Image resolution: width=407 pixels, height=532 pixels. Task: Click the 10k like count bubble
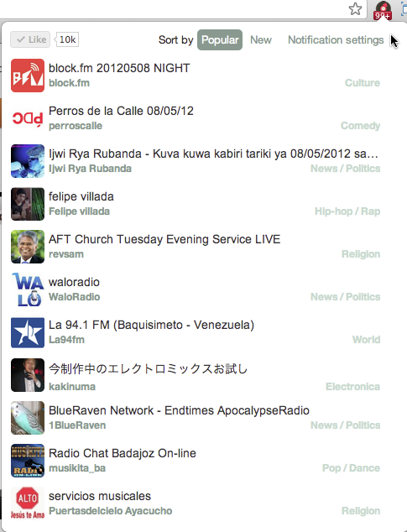(67, 39)
